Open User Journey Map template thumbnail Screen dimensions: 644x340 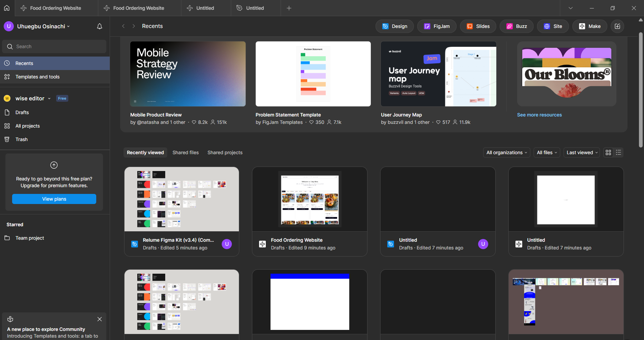point(438,74)
